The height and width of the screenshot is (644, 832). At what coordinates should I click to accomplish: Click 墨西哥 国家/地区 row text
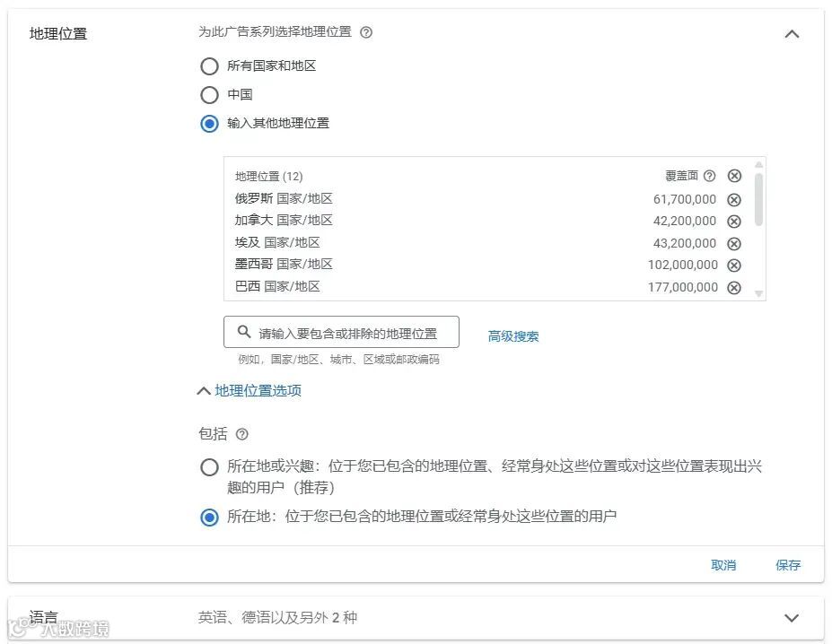click(284, 265)
